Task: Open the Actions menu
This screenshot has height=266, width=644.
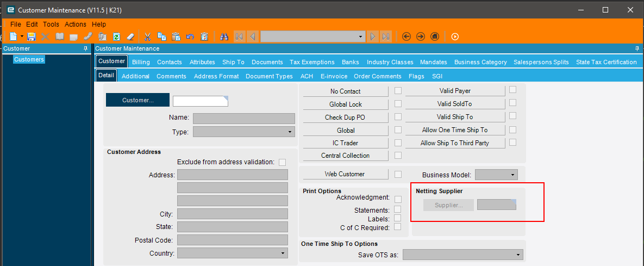Action: [76, 24]
